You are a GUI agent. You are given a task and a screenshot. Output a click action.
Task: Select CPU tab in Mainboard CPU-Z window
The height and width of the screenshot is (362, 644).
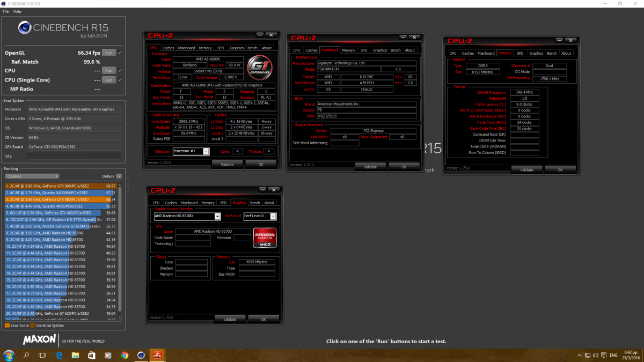pyautogui.click(x=297, y=50)
